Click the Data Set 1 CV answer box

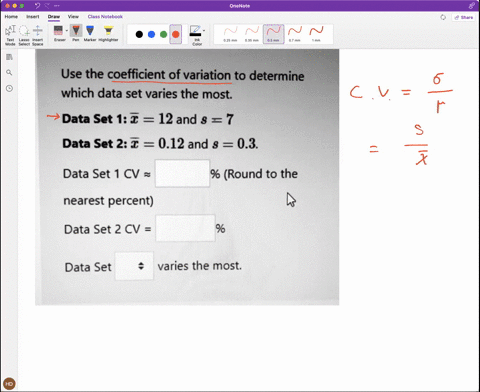(182, 173)
